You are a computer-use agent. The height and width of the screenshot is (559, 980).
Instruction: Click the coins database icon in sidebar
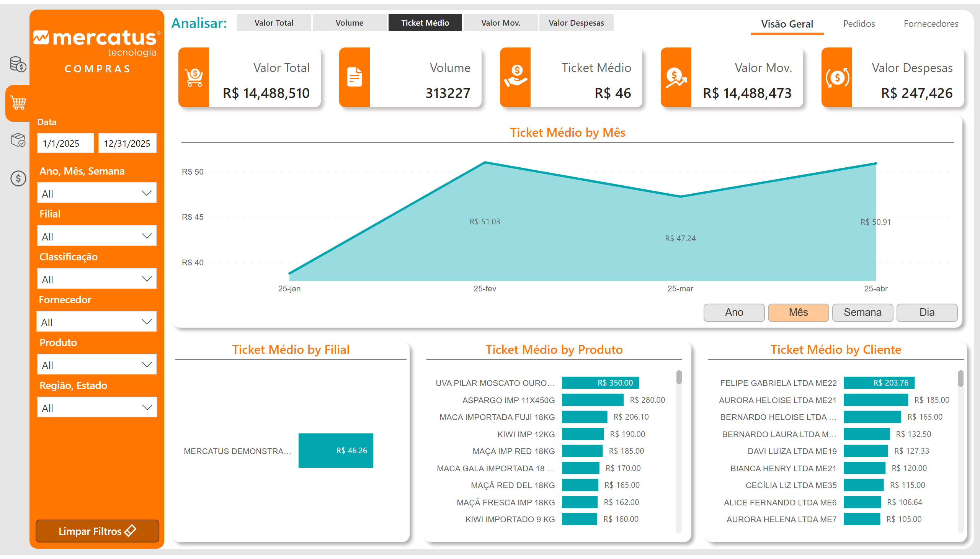pos(18,64)
